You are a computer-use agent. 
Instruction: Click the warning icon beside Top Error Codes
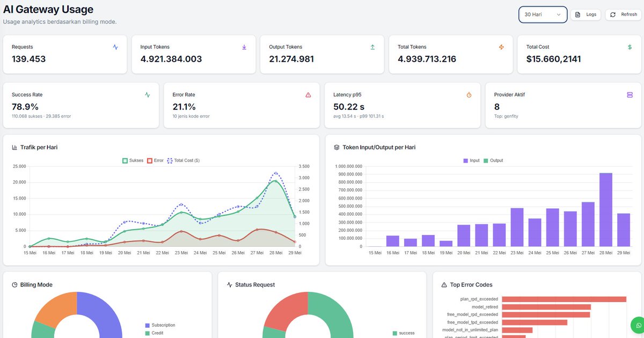[x=444, y=285]
